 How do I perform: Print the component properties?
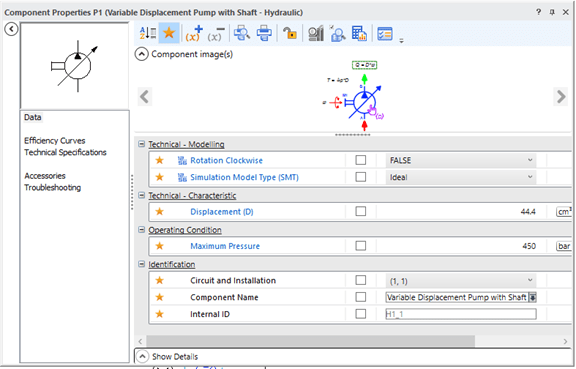tap(264, 33)
